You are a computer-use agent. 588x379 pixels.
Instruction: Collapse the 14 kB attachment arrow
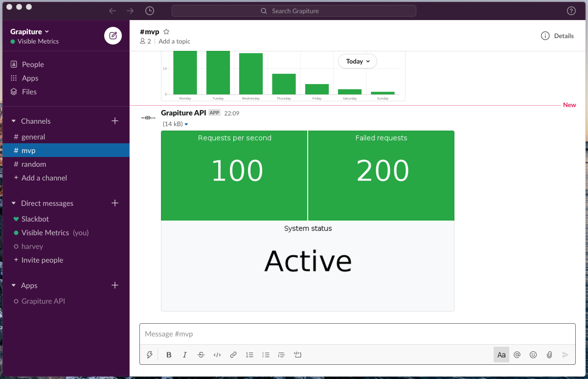click(186, 124)
